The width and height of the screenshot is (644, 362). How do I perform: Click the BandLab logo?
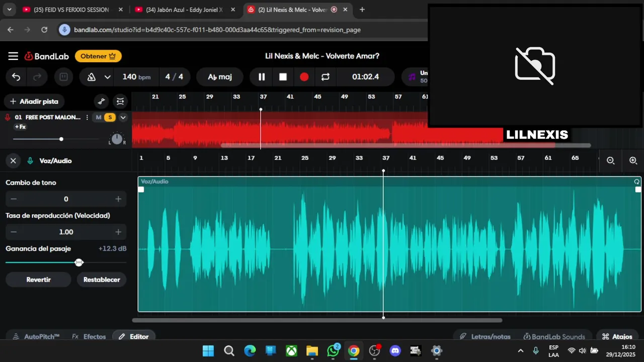46,56
